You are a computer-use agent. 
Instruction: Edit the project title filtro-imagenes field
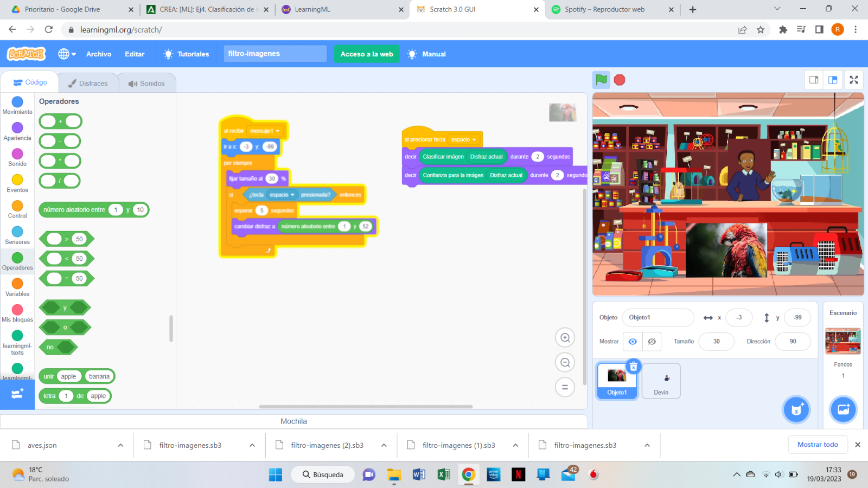(275, 54)
